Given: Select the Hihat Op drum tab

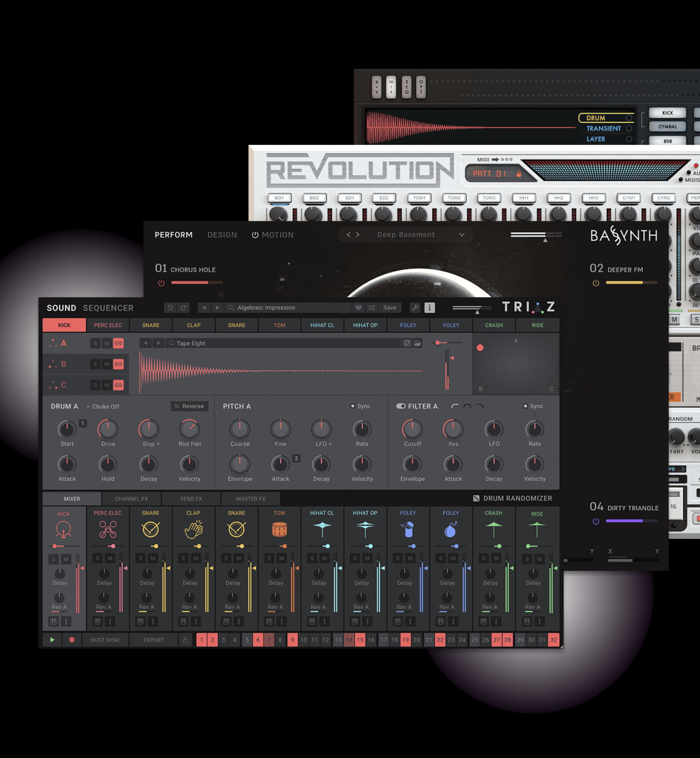Looking at the screenshot, I should tap(365, 325).
